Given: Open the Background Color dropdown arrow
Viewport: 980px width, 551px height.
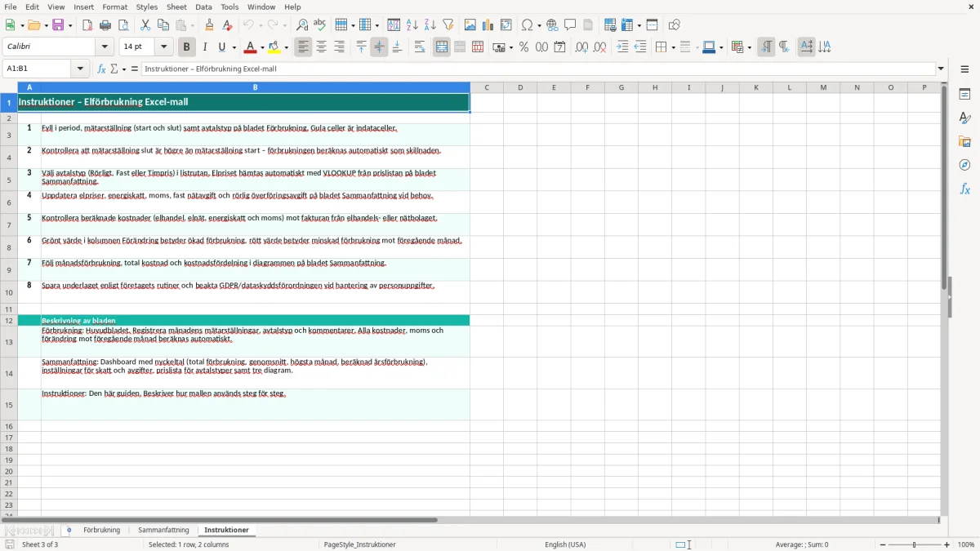Looking at the screenshot, I should coord(287,47).
